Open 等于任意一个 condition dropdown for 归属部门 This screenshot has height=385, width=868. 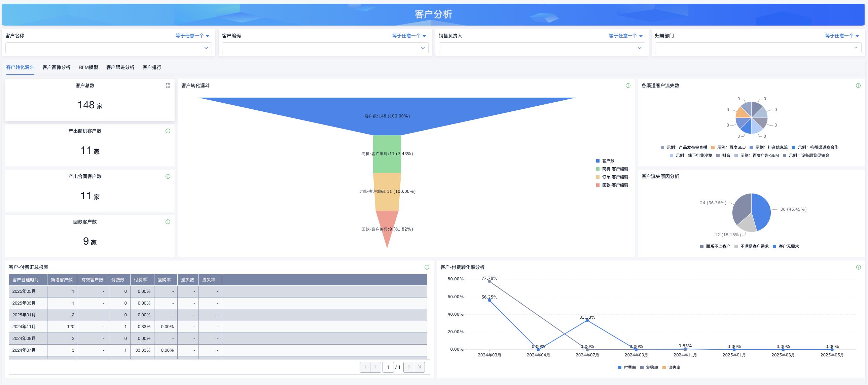(842, 36)
